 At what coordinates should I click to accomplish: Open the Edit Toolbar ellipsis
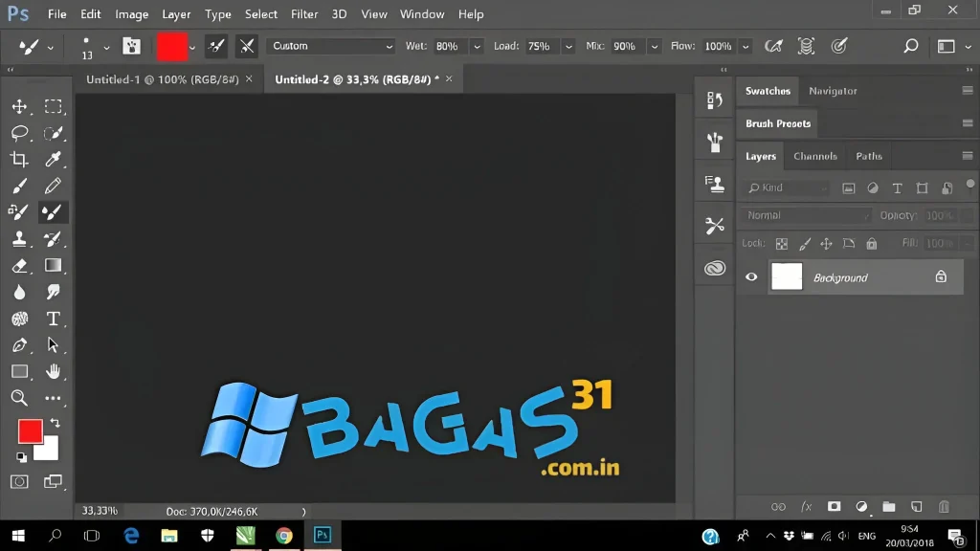[x=54, y=398]
